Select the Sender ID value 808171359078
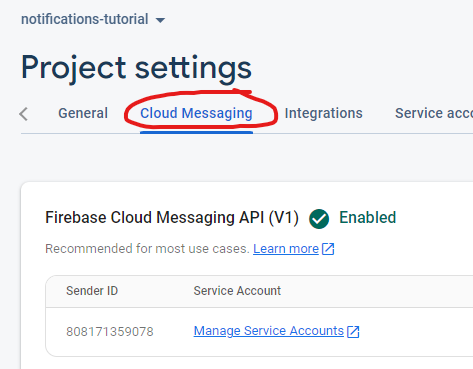Viewport: 473px width, 369px height. click(110, 332)
